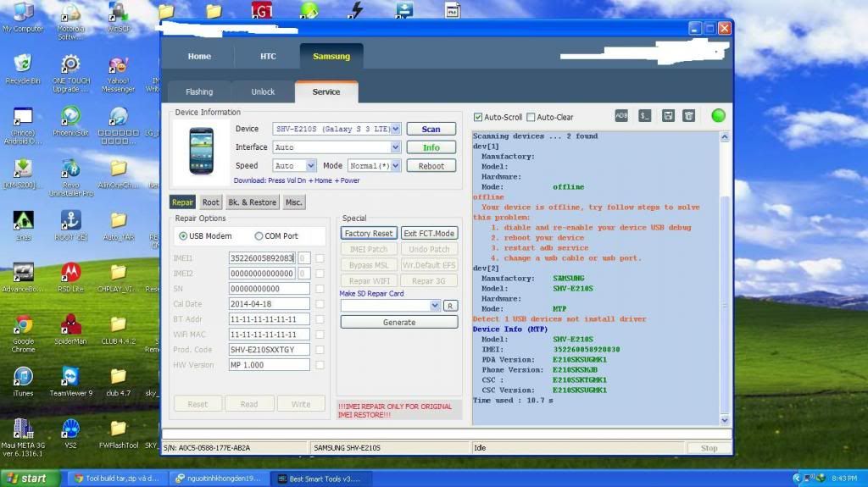Click the log panel scroll down arrow
The width and height of the screenshot is (868, 487).
coord(725,420)
